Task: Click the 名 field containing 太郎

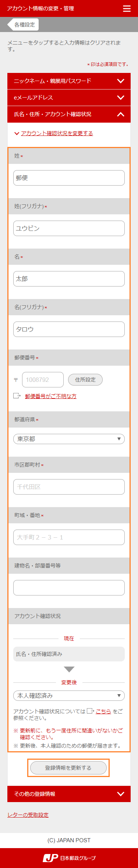Action: pos(69,279)
